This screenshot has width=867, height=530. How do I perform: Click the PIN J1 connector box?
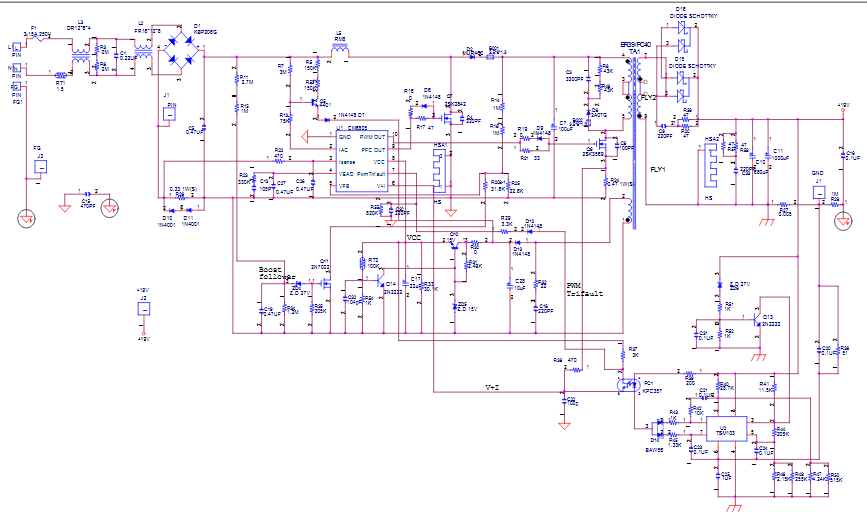tap(170, 114)
